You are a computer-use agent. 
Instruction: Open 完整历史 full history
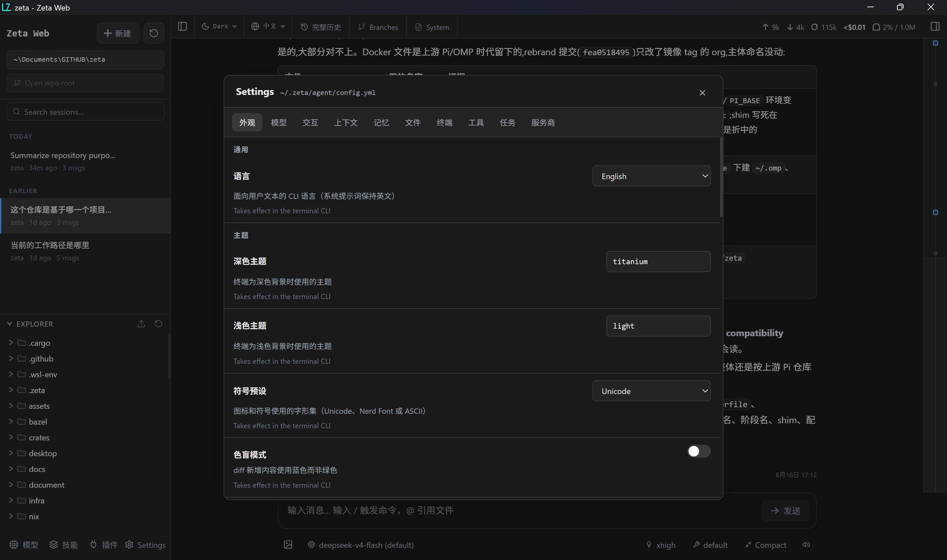click(x=321, y=27)
